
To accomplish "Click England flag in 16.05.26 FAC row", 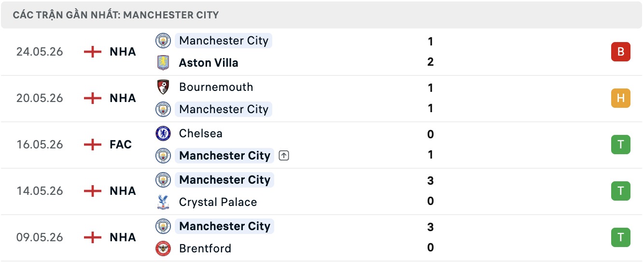I will pyautogui.click(x=93, y=145).
